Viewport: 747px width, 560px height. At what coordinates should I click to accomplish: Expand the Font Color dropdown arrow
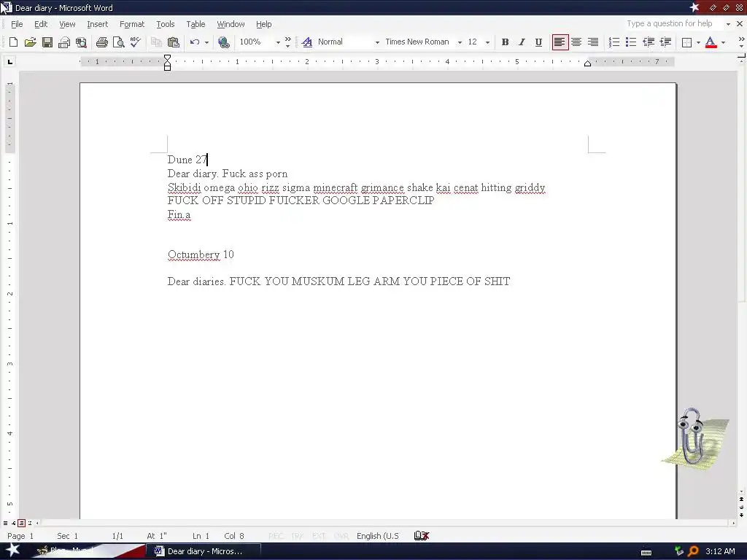723,42
